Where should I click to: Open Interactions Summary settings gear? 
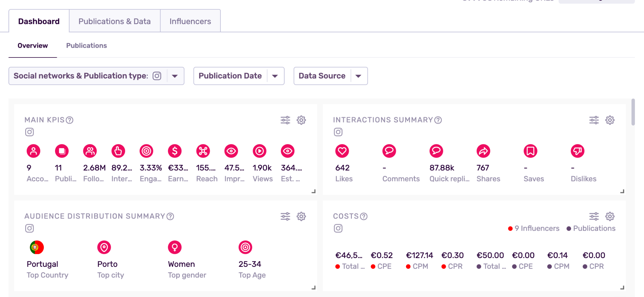tap(610, 120)
